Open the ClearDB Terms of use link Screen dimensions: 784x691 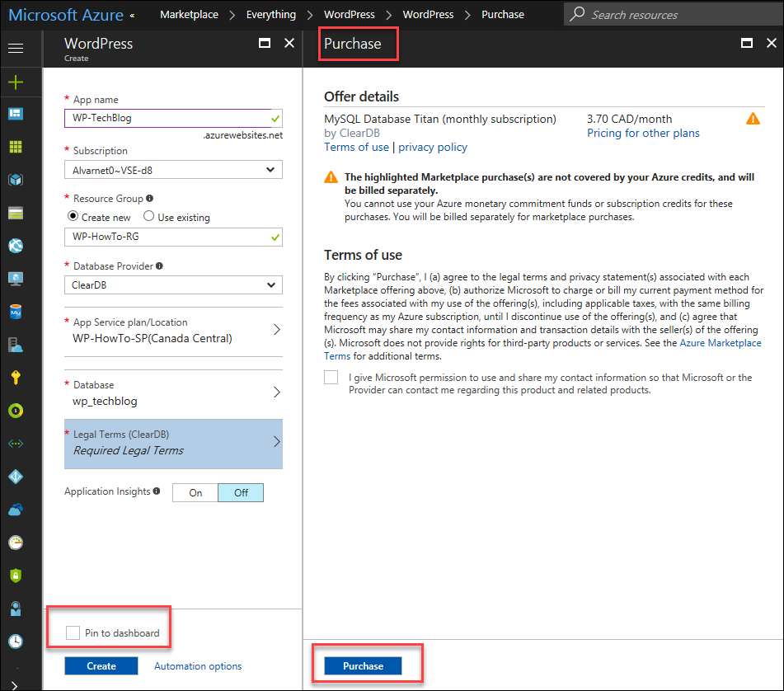pyautogui.click(x=356, y=147)
